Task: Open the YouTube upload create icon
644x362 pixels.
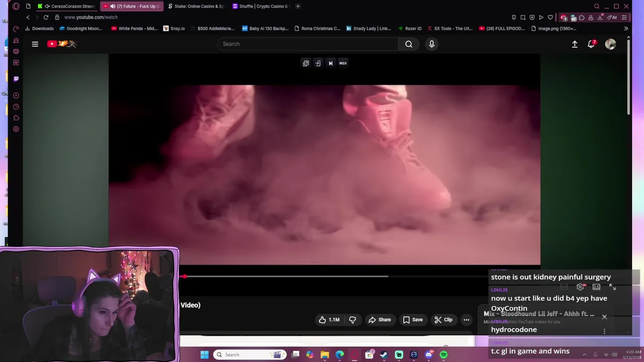Action: (575, 44)
